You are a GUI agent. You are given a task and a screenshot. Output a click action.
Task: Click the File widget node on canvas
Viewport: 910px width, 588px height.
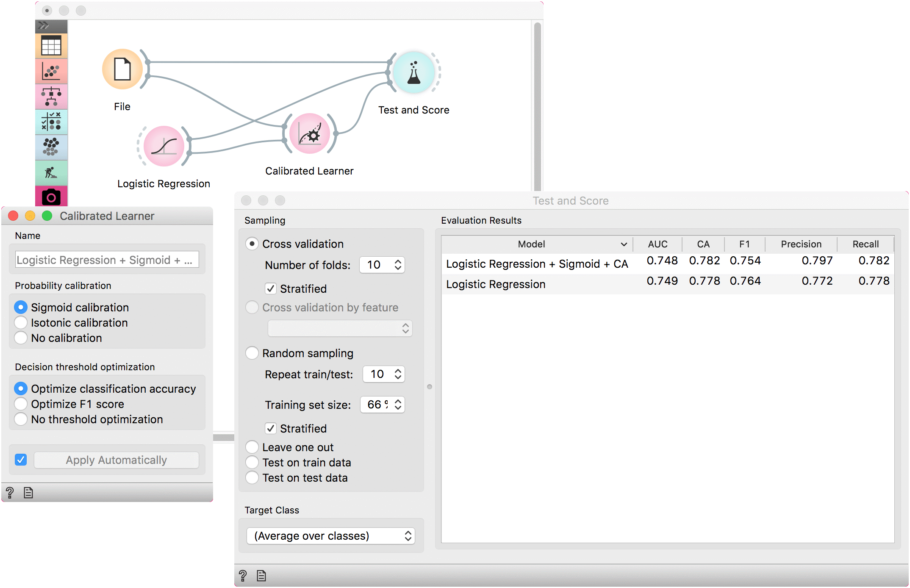[122, 69]
